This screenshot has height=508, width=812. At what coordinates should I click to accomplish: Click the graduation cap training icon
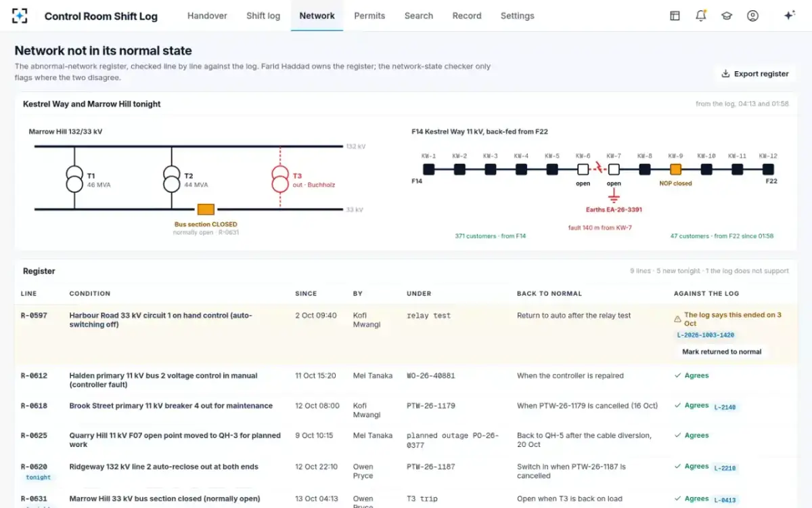point(727,16)
